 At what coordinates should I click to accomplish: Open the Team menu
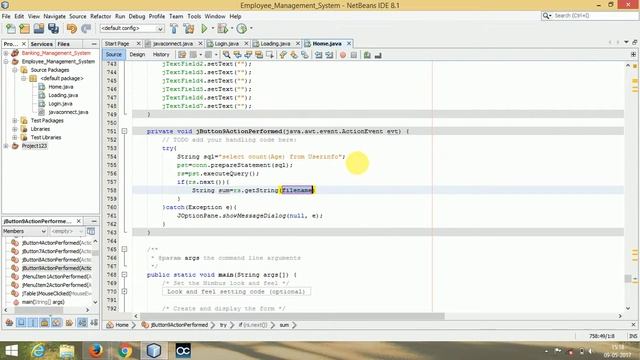click(176, 16)
